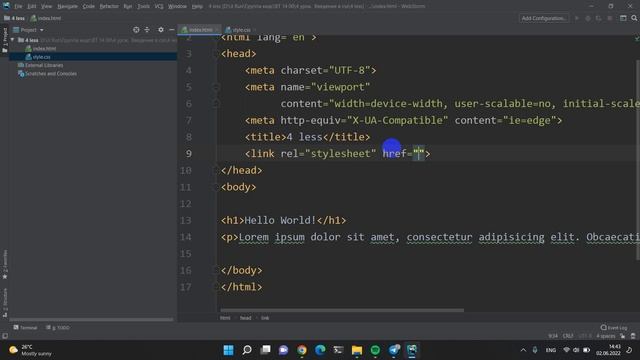Open File Explorer from the taskbar
This screenshot has height=360, width=640.
coord(357,350)
